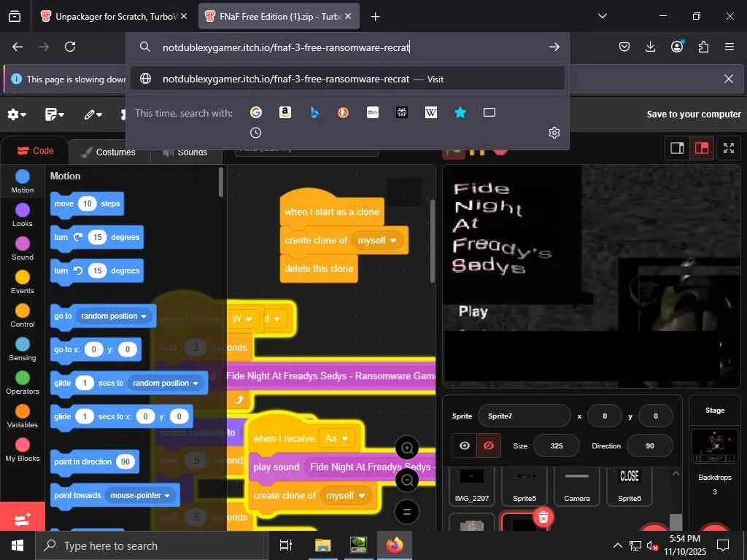Viewport: 747px width, 560px height.
Task: Search with DuckDuckGo icon
Action: pyautogui.click(x=343, y=112)
